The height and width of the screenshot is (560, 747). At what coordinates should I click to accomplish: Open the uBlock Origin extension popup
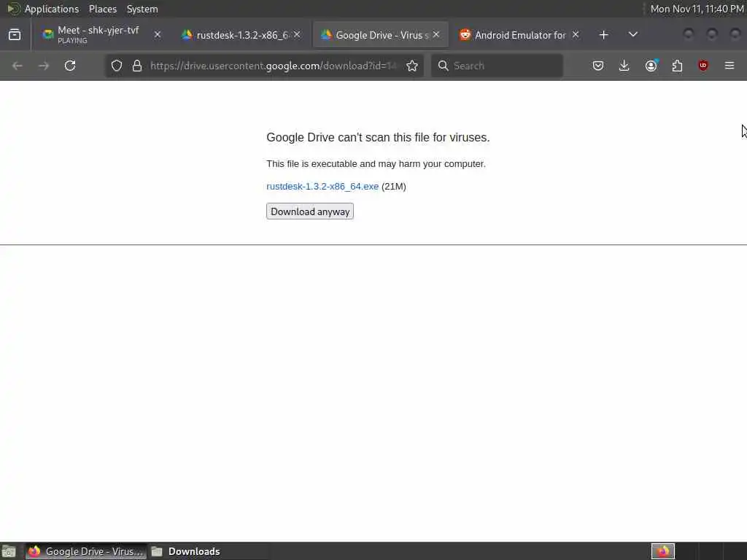pos(703,66)
